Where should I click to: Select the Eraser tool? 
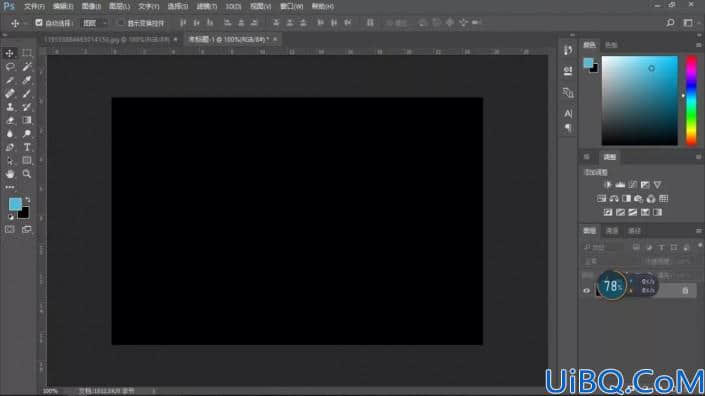pos(9,120)
